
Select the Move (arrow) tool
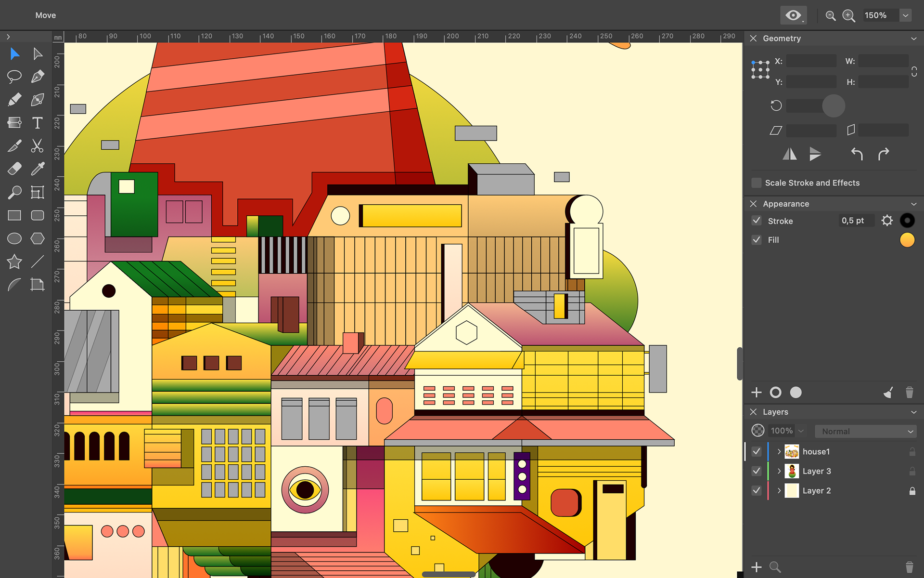point(14,53)
